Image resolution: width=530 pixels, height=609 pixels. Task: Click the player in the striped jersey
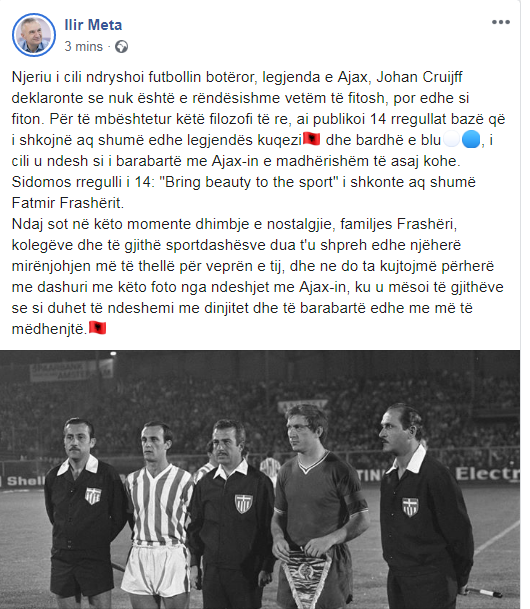click(x=158, y=515)
